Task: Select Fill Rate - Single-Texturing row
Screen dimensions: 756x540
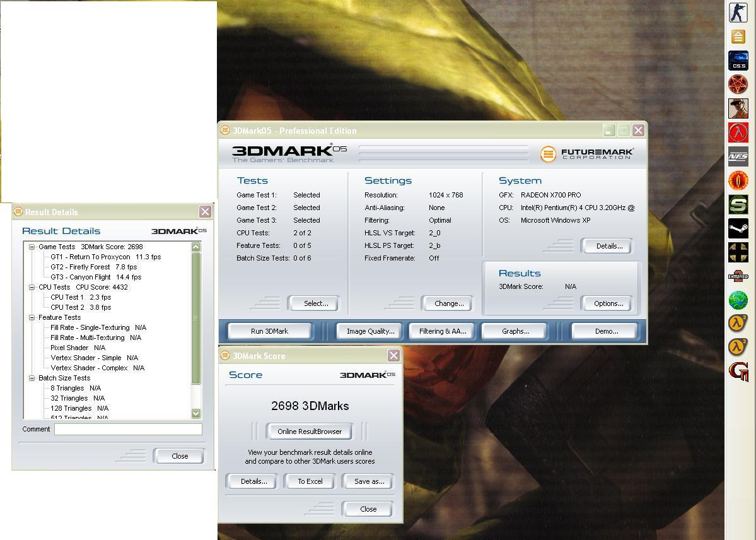Action: (98, 327)
